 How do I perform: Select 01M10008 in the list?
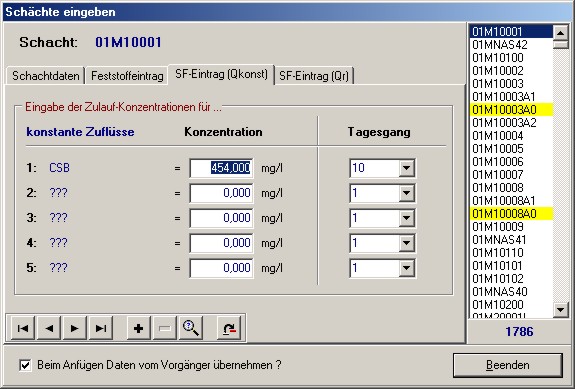(511, 188)
